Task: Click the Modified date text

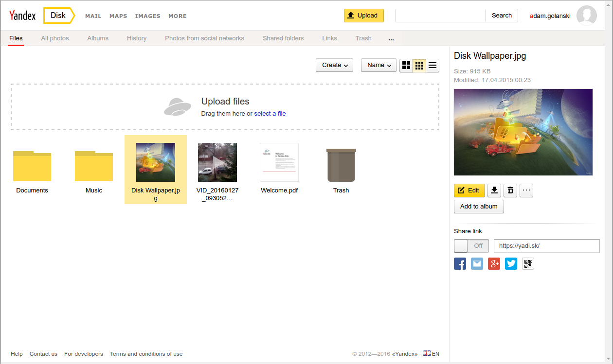Action: point(492,80)
